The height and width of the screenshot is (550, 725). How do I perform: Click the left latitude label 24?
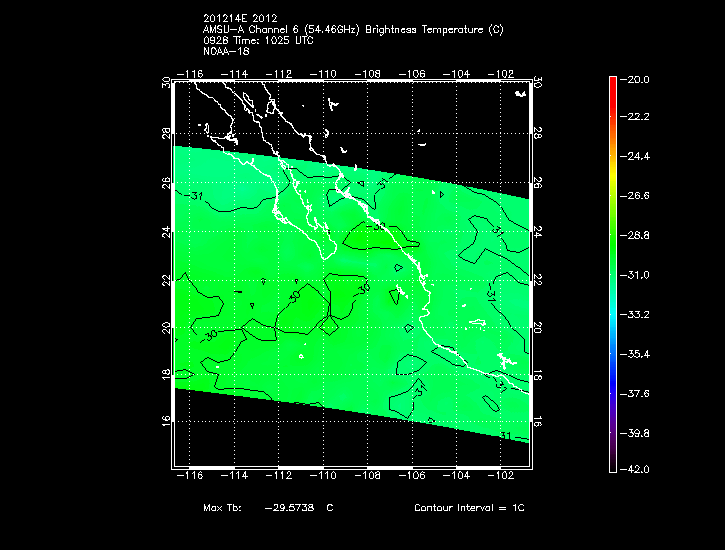point(166,232)
